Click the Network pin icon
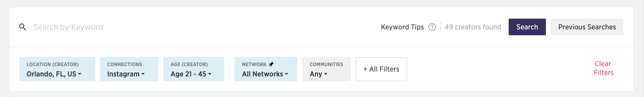The height and width of the screenshot is (97, 644). [271, 64]
